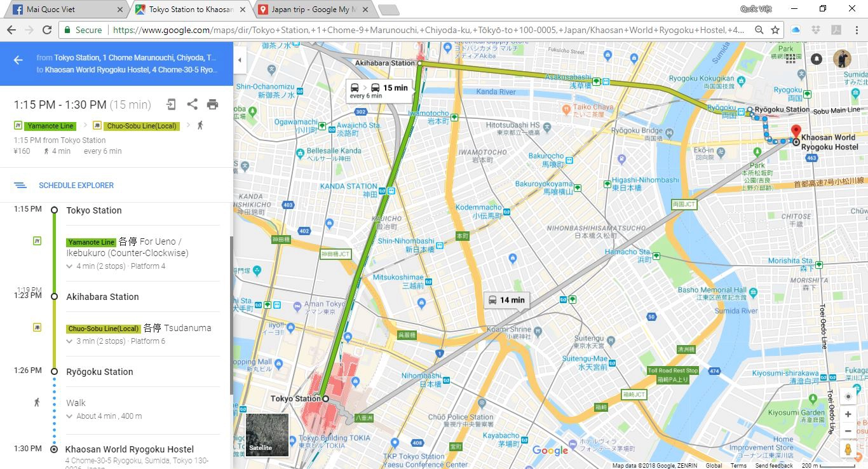This screenshot has height=469, width=868.
Task: Select the JB Chuo-Sobu line badge in steps
Action: click(x=37, y=327)
